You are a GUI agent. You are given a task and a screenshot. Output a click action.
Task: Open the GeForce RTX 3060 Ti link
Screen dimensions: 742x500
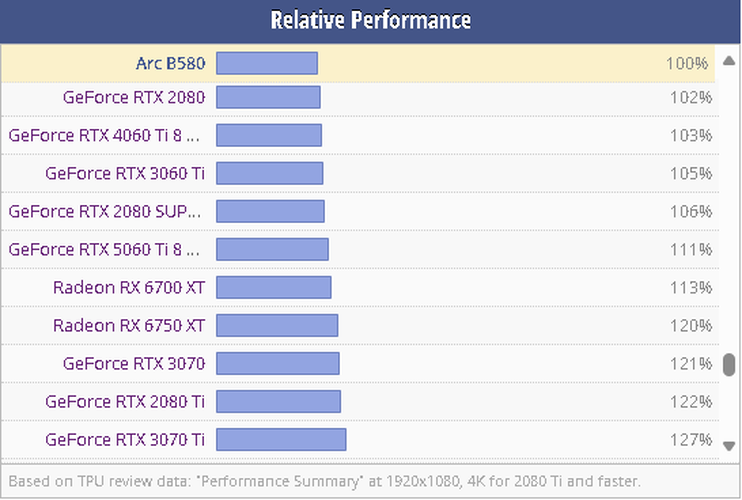(x=125, y=173)
